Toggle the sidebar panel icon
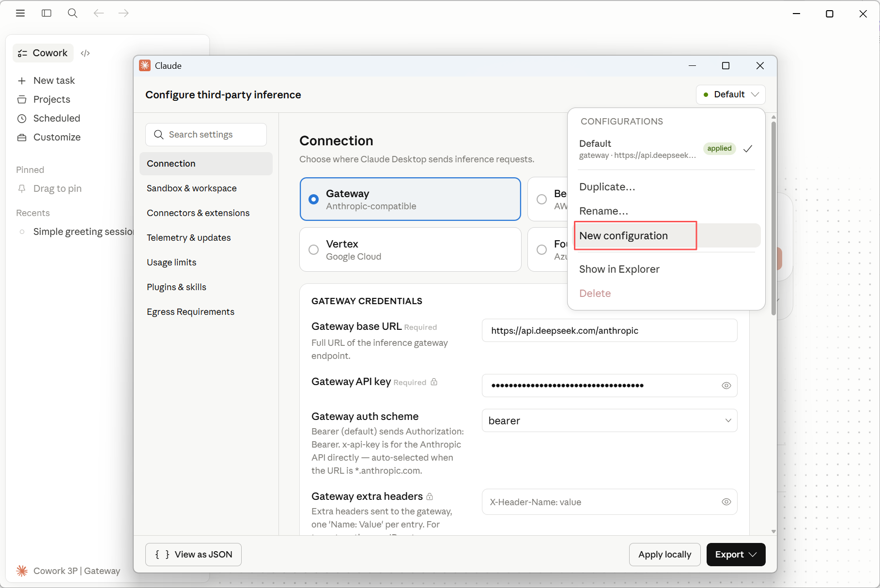This screenshot has height=588, width=880. [46, 13]
